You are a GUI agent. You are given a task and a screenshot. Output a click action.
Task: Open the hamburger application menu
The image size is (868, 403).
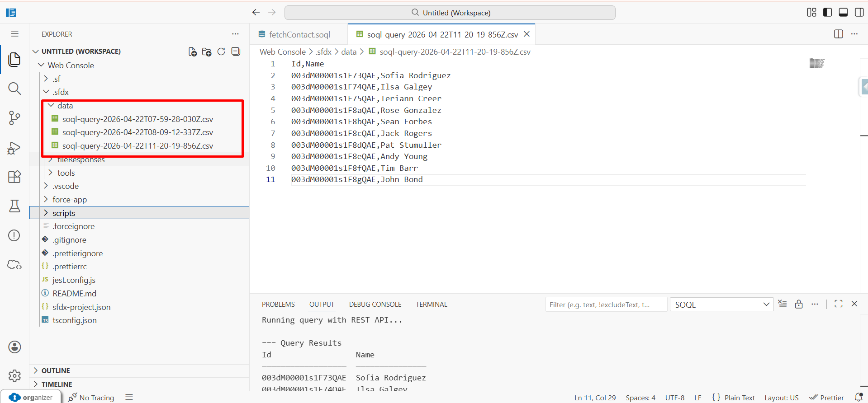pos(14,34)
